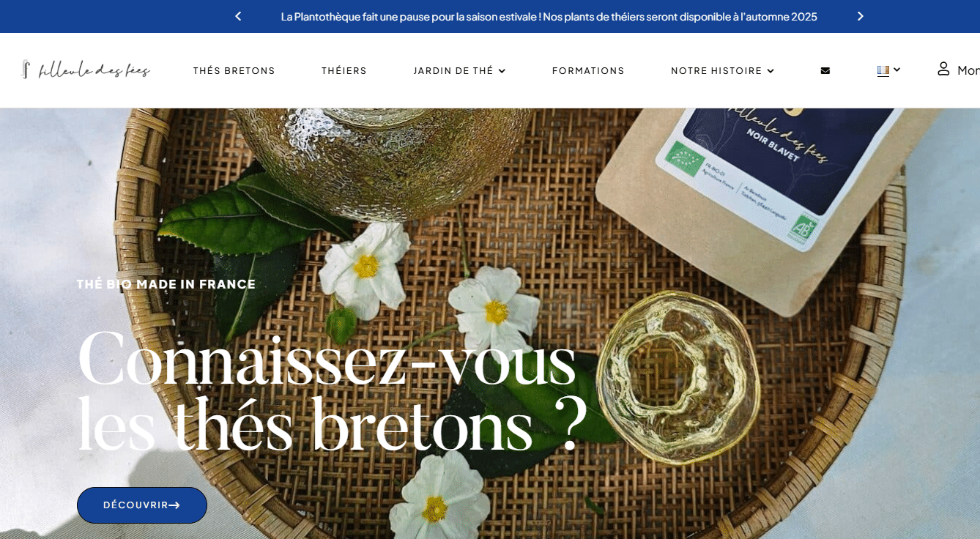Expand the Notre Histoire submenu chevron
Screen dimensions: 980x539
[771, 71]
